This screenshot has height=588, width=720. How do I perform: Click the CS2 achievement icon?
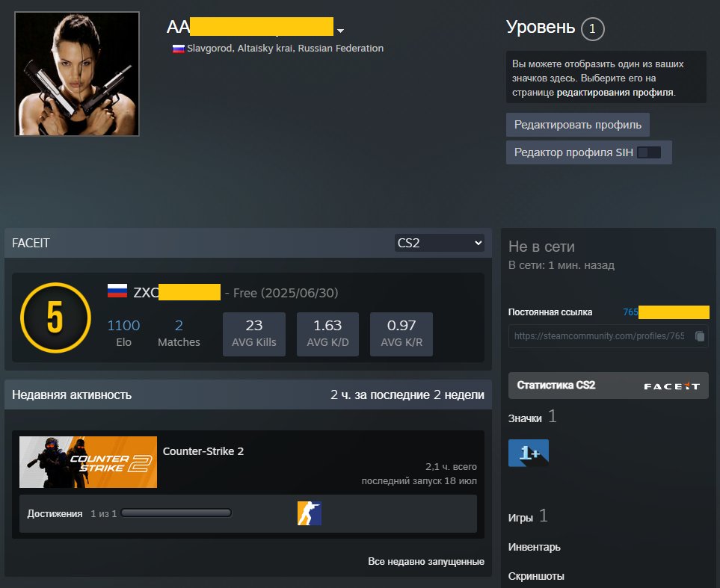click(310, 513)
